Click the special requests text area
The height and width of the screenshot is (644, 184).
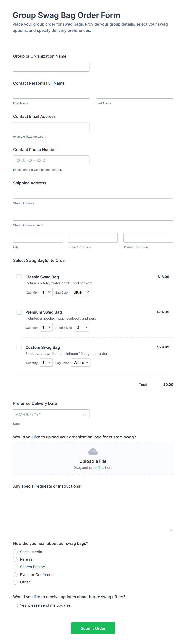[x=93, y=512]
